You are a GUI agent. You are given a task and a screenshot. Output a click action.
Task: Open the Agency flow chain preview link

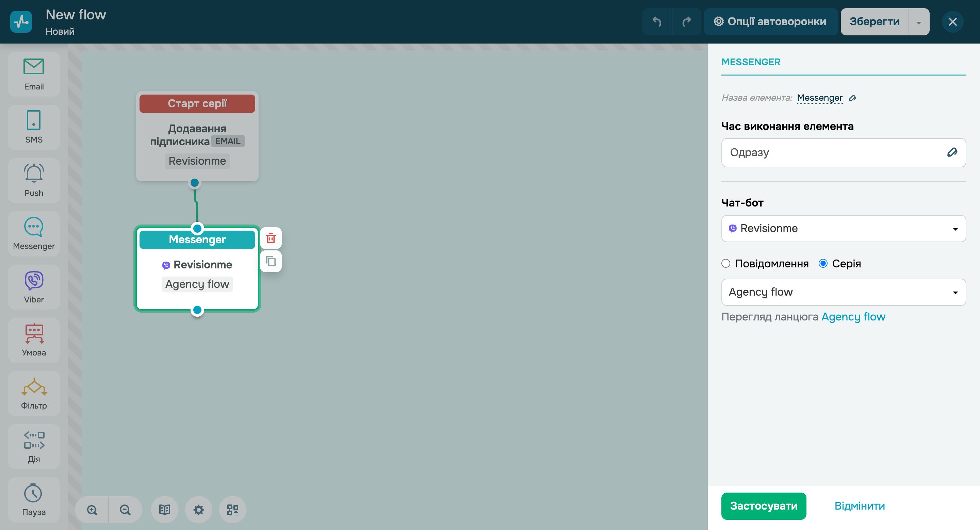pyautogui.click(x=853, y=317)
